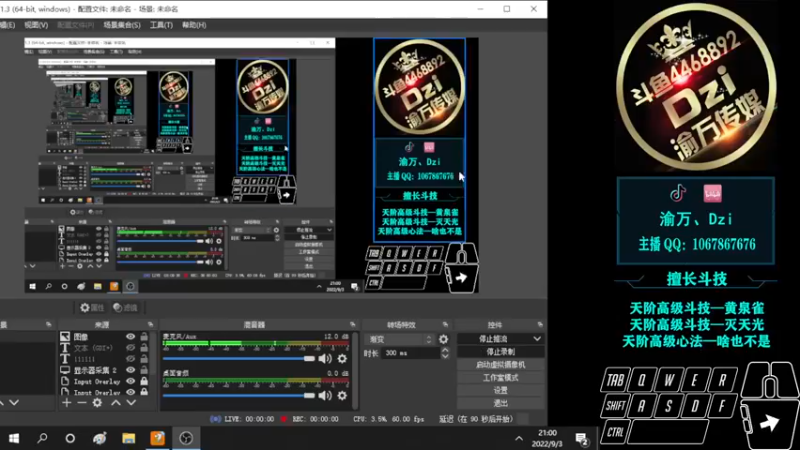Open 滤镜 filters for selected source
The image size is (800, 450).
(126, 307)
